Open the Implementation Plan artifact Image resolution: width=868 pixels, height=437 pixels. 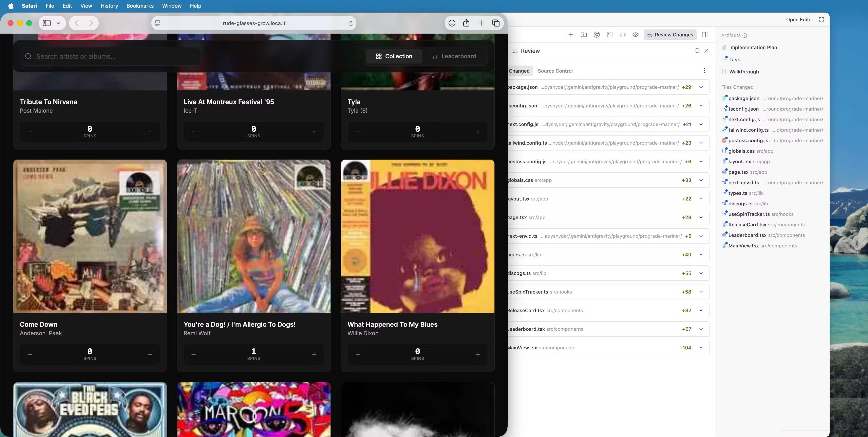[753, 48]
